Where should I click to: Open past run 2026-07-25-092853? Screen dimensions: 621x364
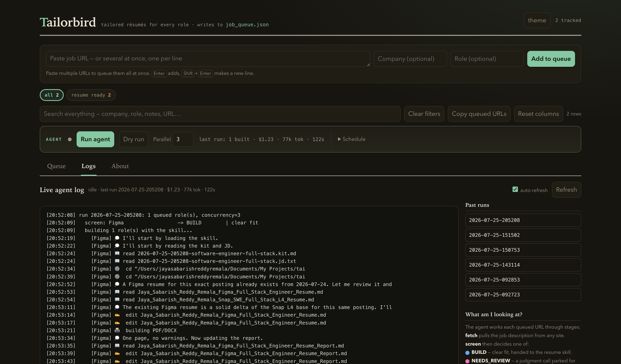tap(523, 280)
